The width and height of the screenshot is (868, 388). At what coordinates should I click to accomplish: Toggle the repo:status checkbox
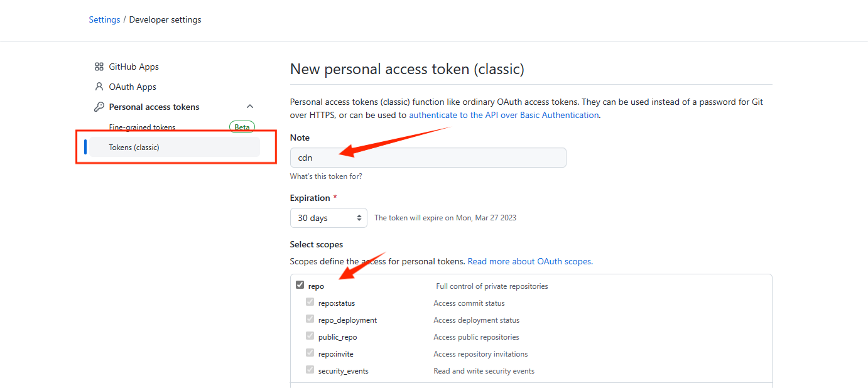pyautogui.click(x=310, y=302)
